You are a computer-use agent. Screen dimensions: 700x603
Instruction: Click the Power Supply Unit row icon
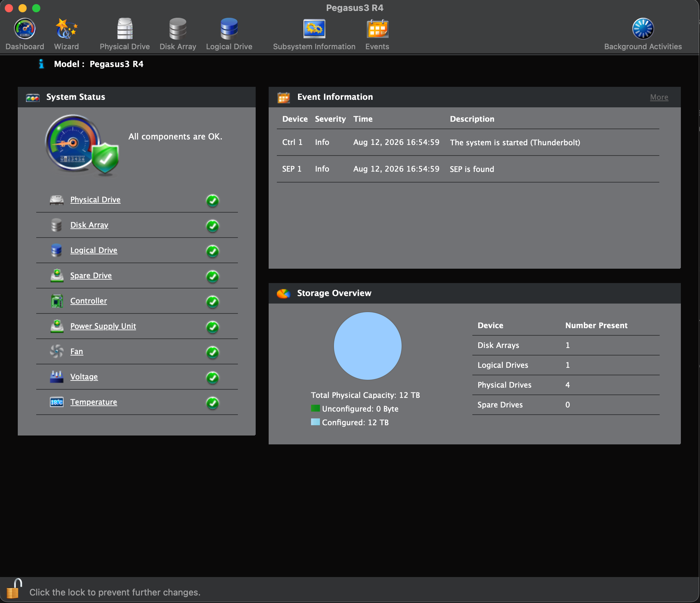[57, 326]
